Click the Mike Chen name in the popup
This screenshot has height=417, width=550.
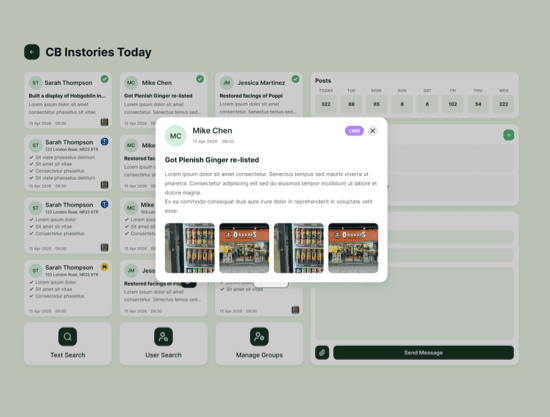point(212,130)
